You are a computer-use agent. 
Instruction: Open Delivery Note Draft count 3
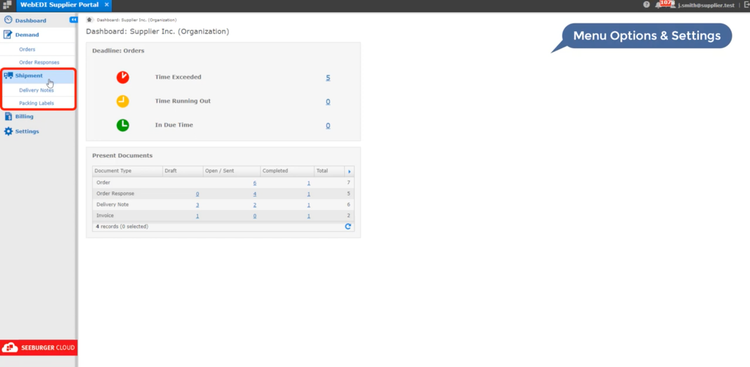(198, 205)
